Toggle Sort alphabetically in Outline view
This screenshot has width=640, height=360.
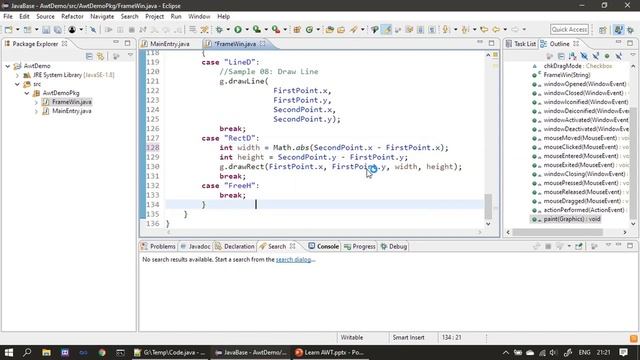573,56
